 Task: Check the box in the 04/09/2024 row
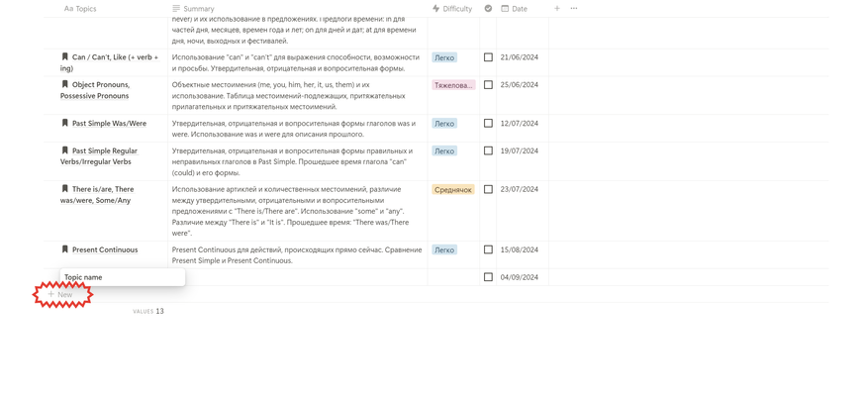488,277
